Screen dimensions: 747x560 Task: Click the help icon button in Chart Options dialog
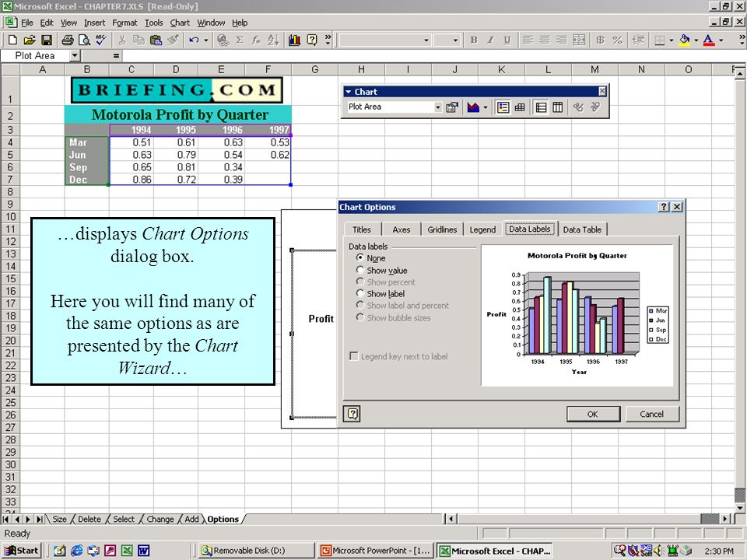coord(352,414)
